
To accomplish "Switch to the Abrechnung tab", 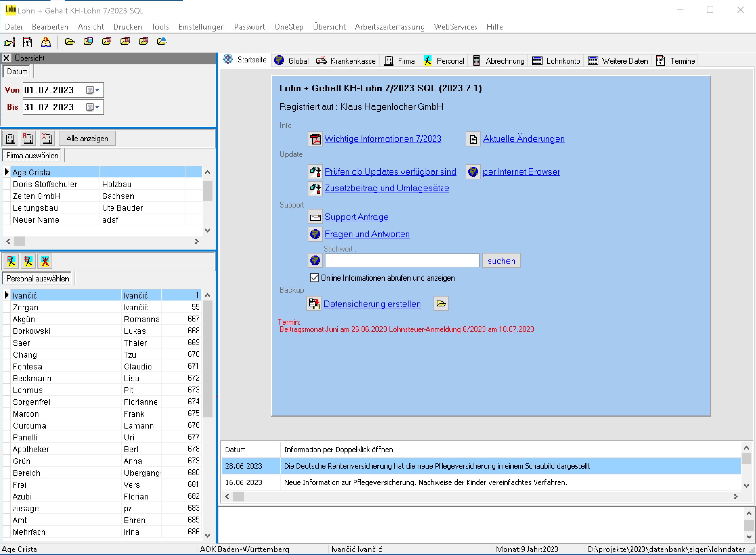I will coord(498,61).
